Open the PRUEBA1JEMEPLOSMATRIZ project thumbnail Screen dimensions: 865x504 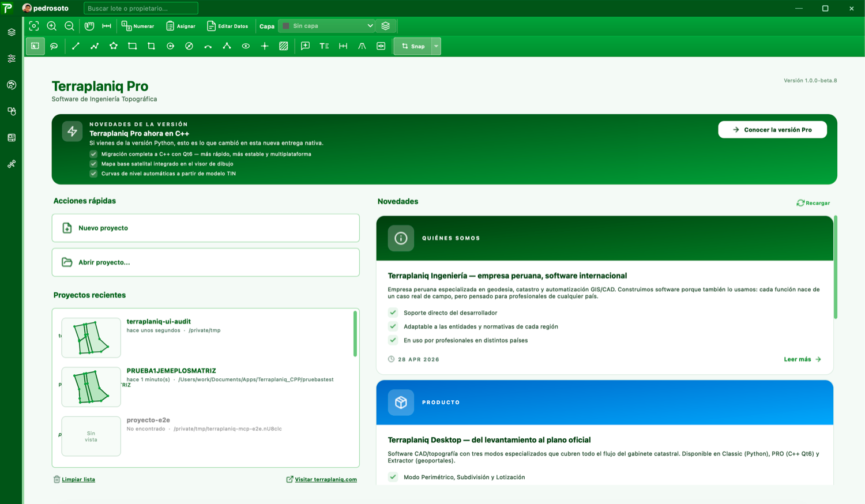pyautogui.click(x=91, y=387)
